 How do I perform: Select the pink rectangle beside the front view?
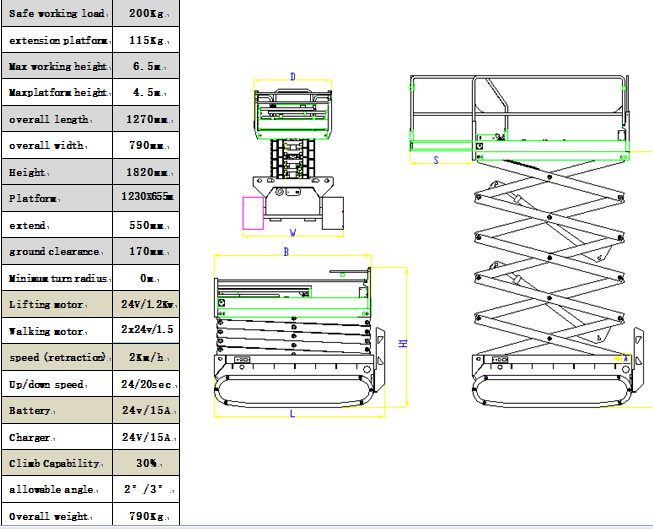(253, 213)
